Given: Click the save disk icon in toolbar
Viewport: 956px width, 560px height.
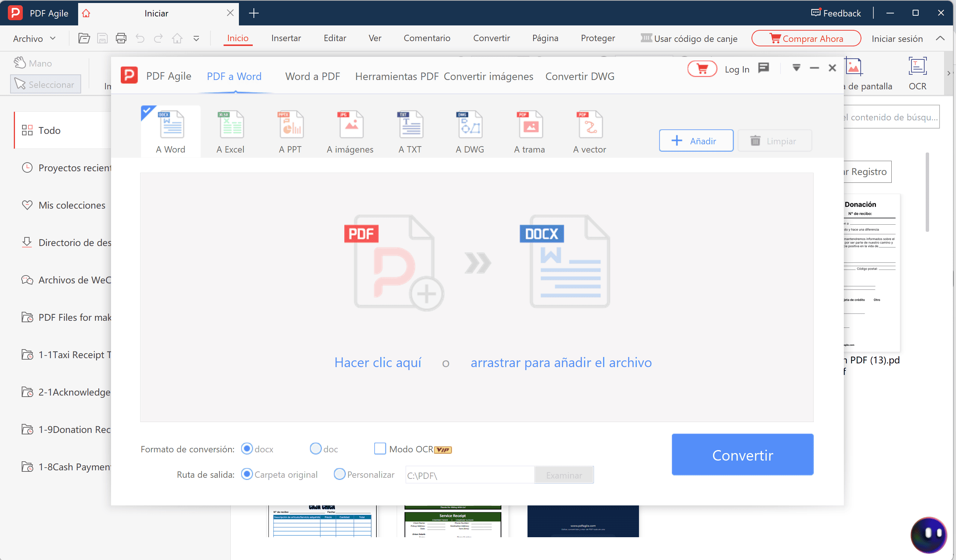Looking at the screenshot, I should tap(102, 39).
